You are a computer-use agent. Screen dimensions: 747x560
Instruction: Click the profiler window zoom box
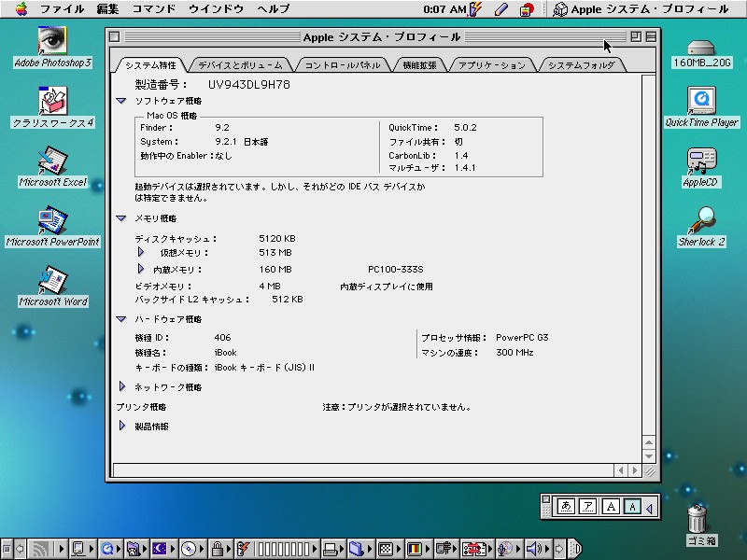point(636,36)
